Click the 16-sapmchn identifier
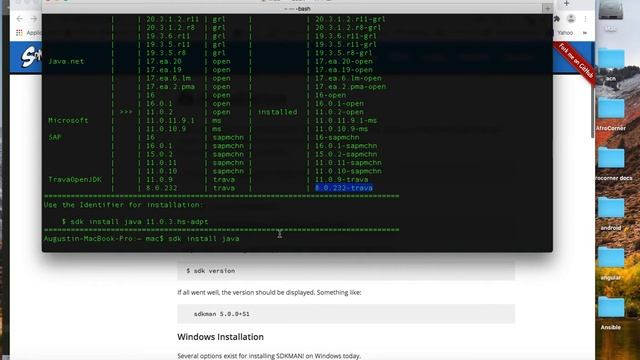The height and width of the screenshot is (360, 640). [337, 137]
